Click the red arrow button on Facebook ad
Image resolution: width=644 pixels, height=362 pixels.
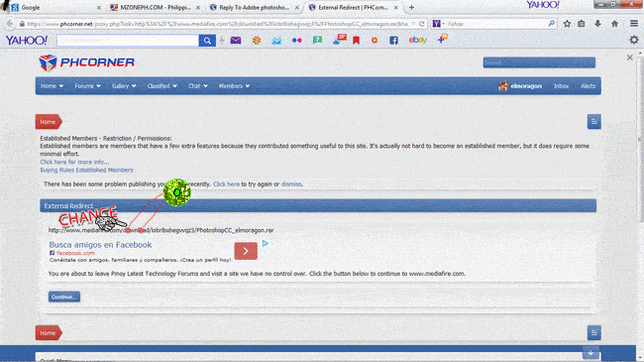pos(246,251)
